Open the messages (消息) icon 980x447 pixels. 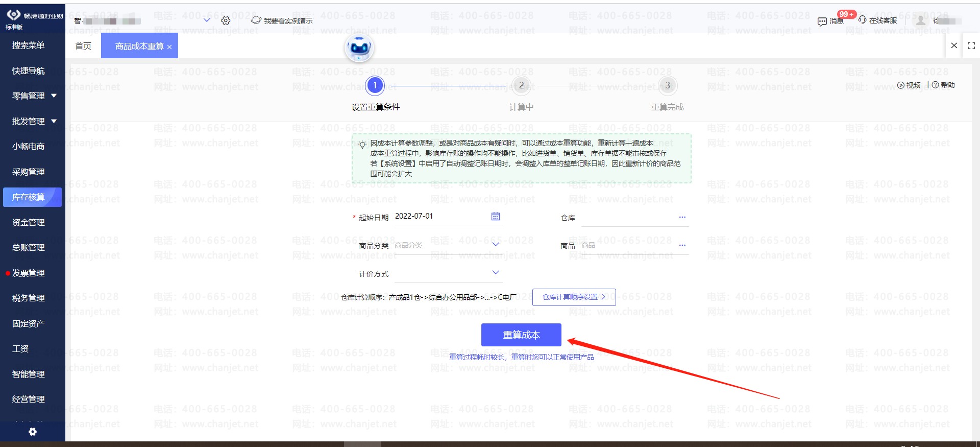coord(822,21)
